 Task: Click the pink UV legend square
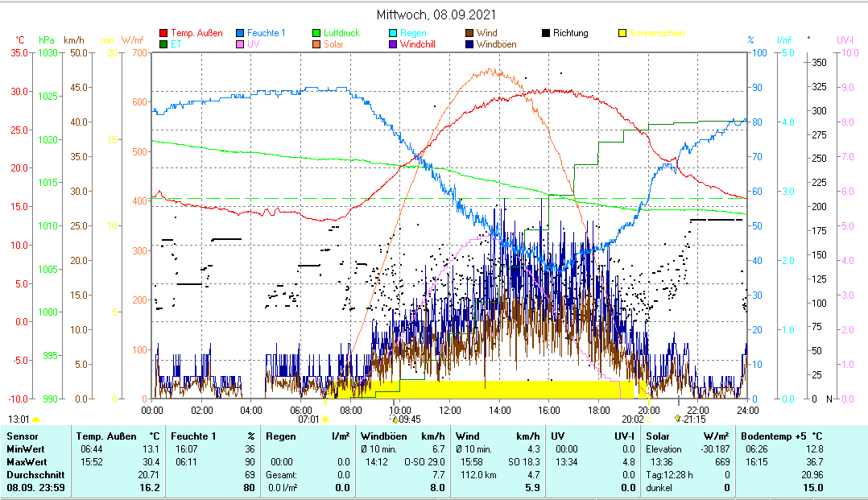pos(240,44)
